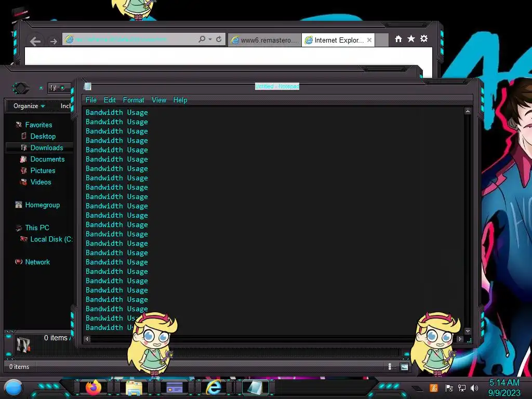Open the purple card app on the taskbar
This screenshot has height=399, width=532.
(175, 388)
